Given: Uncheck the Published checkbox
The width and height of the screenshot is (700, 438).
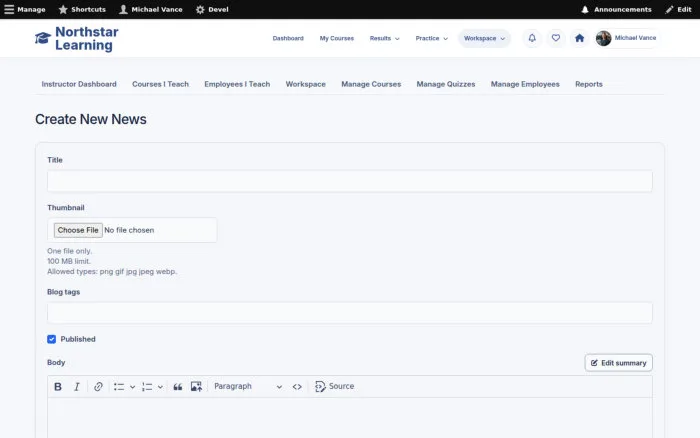Looking at the screenshot, I should pos(51,339).
